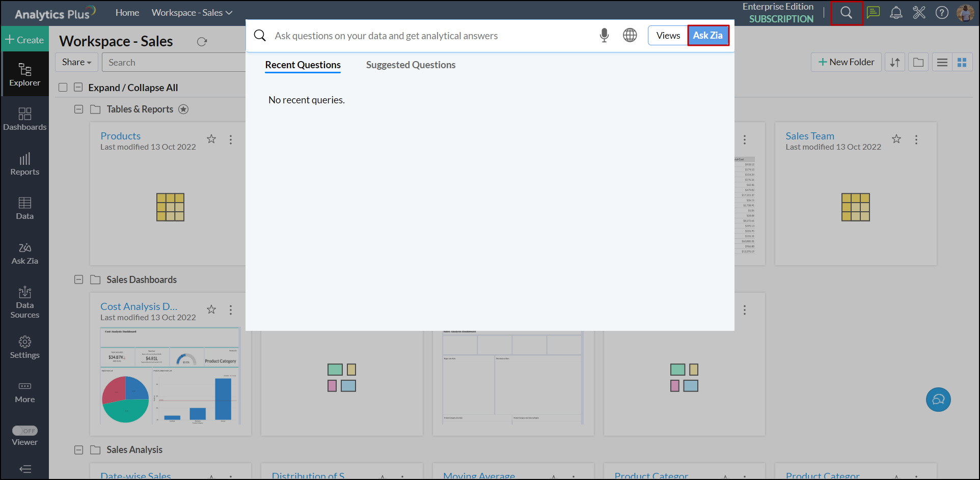Open Reports in the sidebar
The width and height of the screenshot is (980, 480).
coord(24,164)
